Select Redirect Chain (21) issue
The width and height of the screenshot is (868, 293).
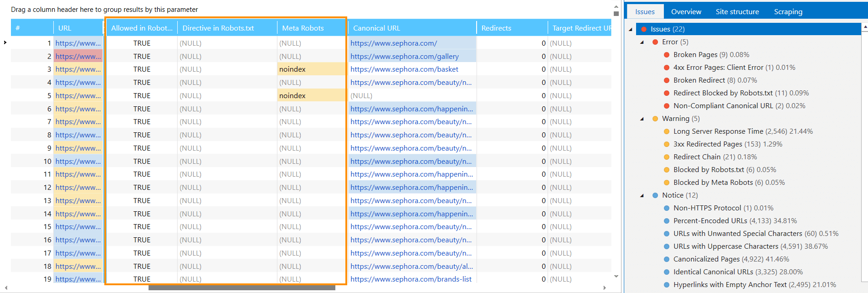(x=715, y=157)
